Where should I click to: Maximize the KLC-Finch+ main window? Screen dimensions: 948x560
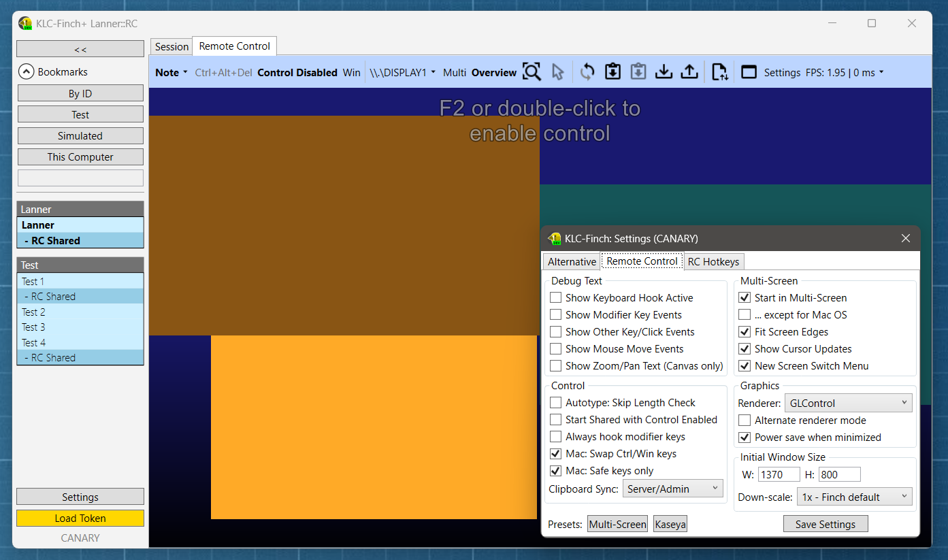click(x=872, y=23)
